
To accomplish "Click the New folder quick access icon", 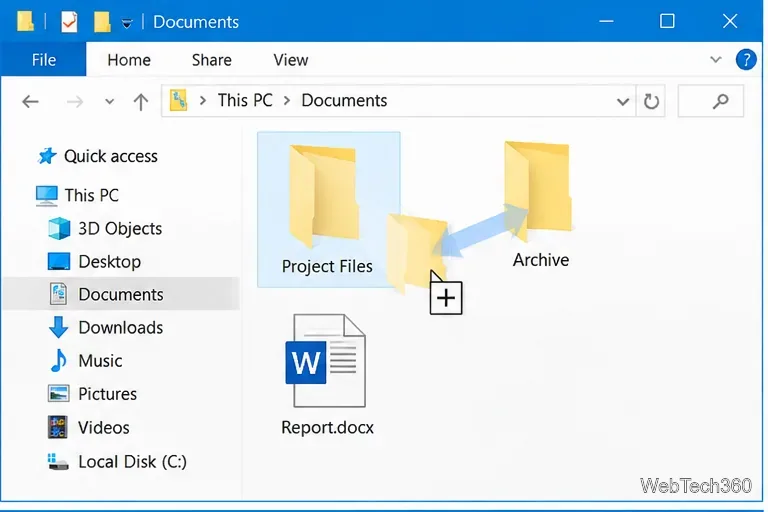I will point(102,22).
